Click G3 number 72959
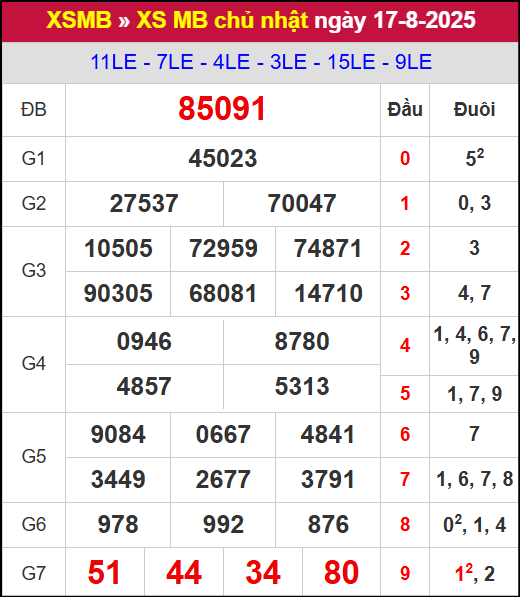Screen dimensions: 520x597 point(223,249)
